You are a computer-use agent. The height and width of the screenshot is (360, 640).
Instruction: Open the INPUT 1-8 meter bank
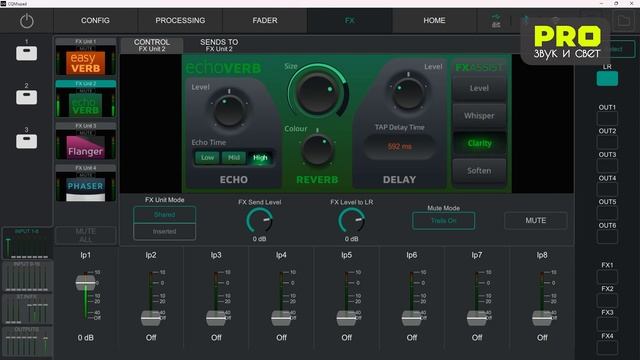tap(27, 244)
